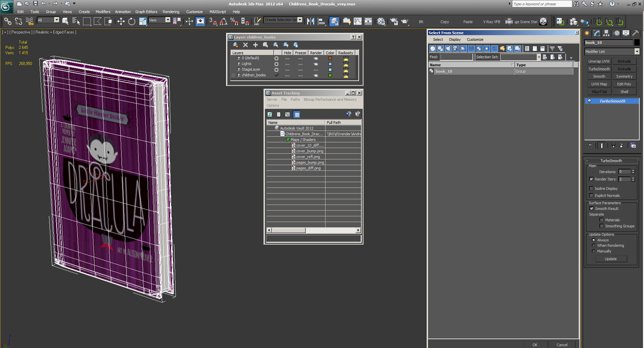The image size is (644, 348).
Task: Toggle the Smooth Result checkbox
Action: (x=591, y=208)
